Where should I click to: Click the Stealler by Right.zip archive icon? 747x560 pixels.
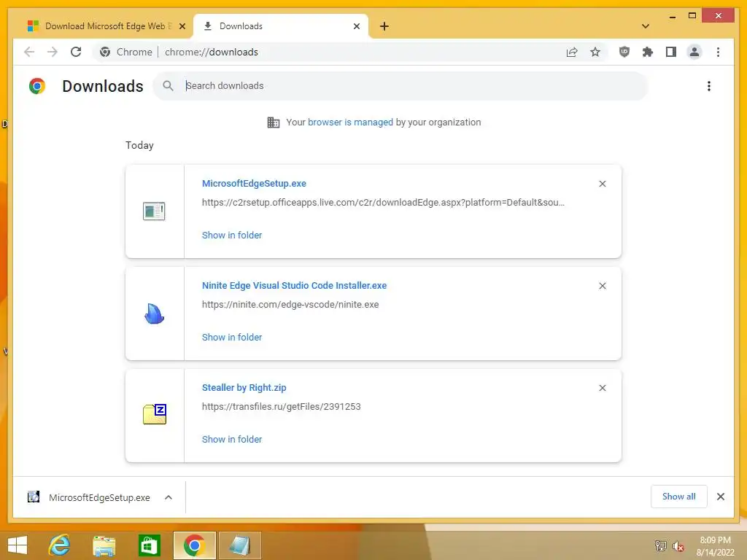point(155,414)
